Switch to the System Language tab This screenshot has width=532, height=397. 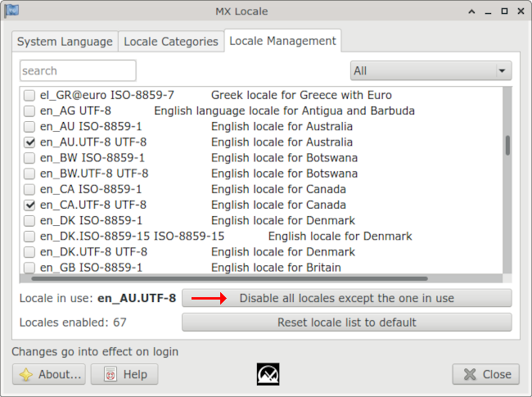(x=65, y=42)
